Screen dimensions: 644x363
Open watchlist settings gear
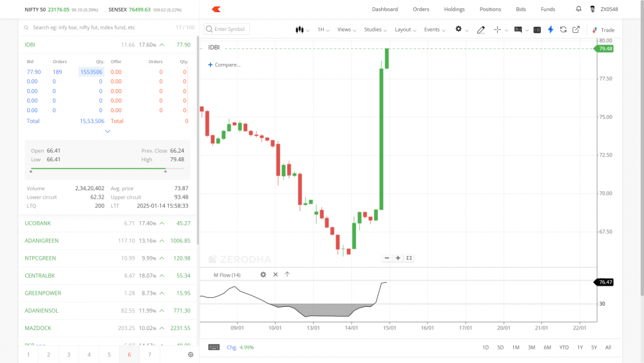pos(191,355)
